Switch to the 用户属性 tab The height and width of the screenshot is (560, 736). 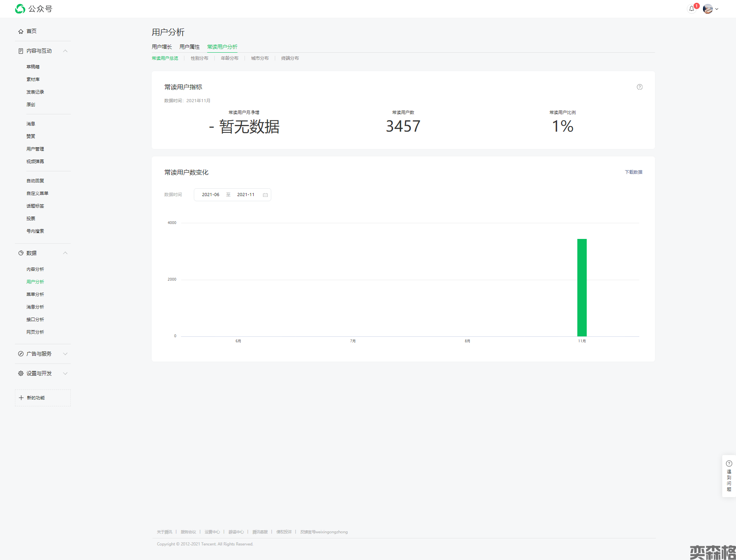[x=190, y=47]
